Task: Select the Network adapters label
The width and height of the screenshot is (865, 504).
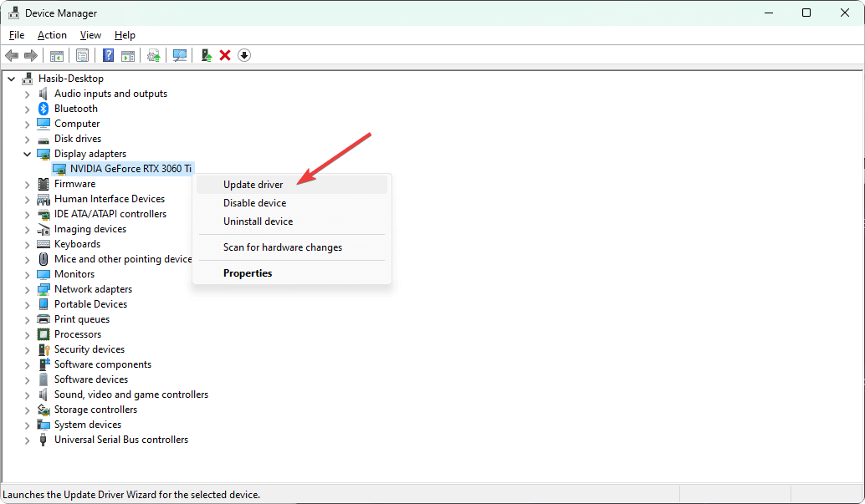Action: pyautogui.click(x=93, y=289)
